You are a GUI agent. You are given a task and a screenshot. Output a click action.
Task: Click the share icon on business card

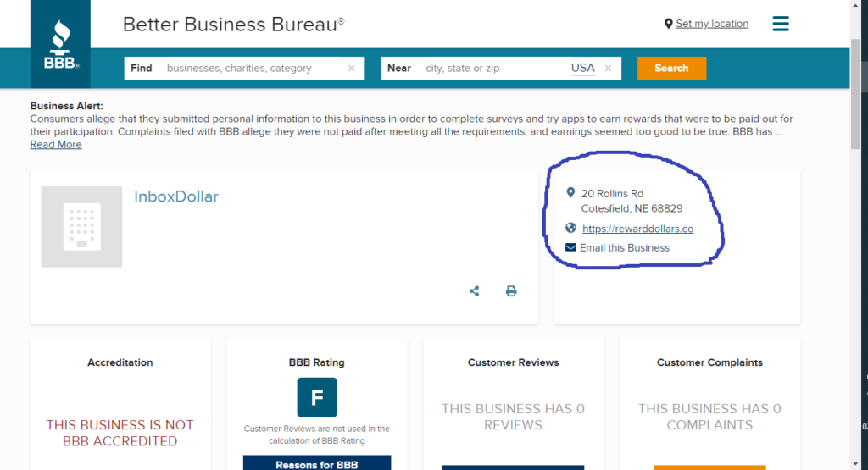(x=475, y=291)
